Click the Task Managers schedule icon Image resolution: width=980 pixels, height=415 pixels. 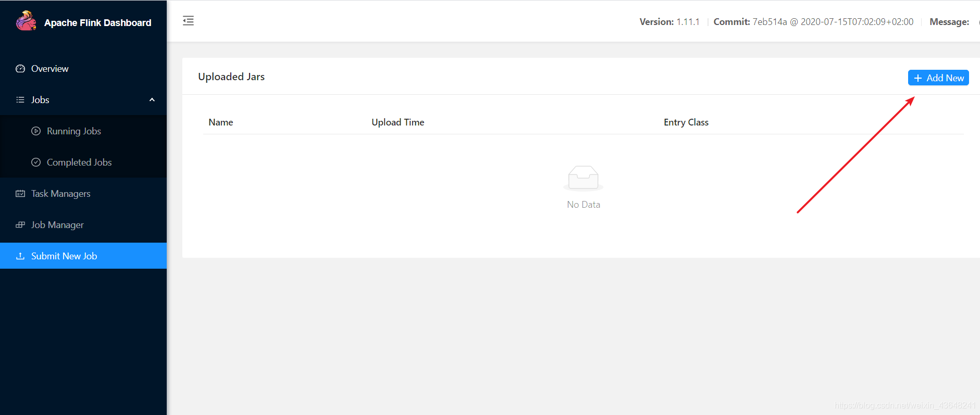pyautogui.click(x=20, y=194)
